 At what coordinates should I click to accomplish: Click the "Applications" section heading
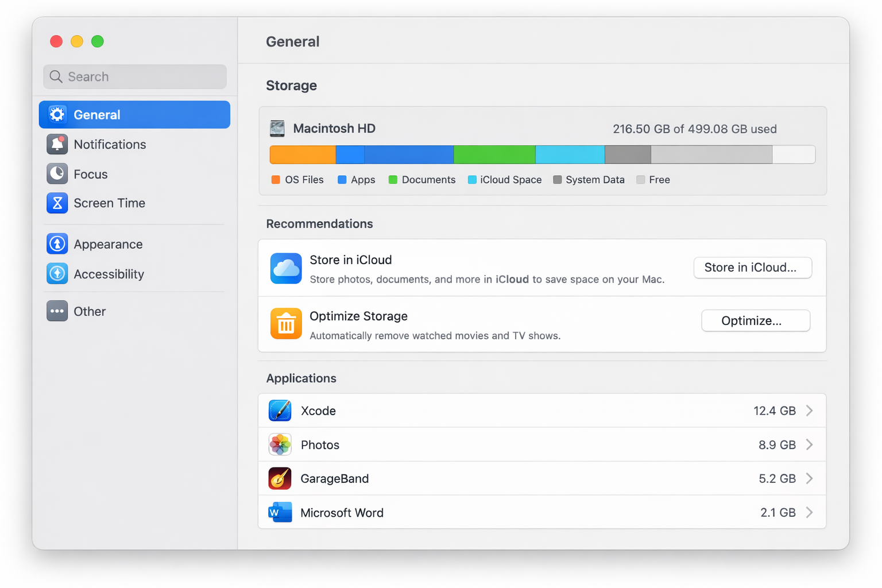click(x=301, y=378)
